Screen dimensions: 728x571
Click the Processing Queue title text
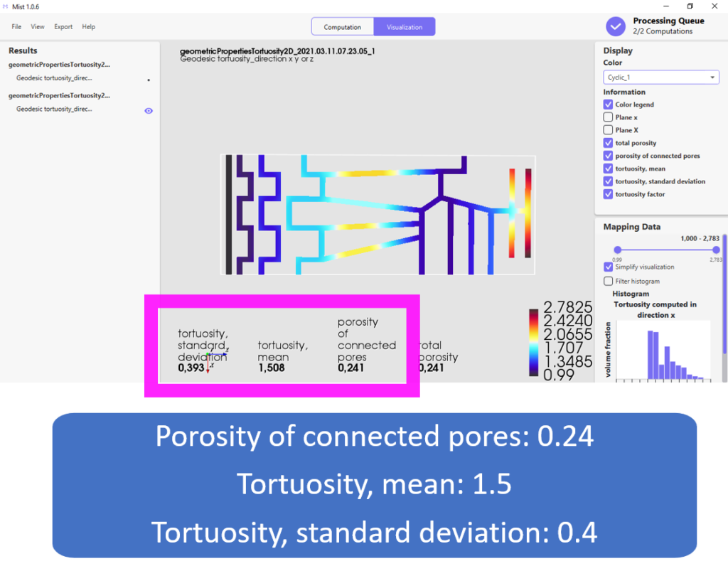[668, 21]
